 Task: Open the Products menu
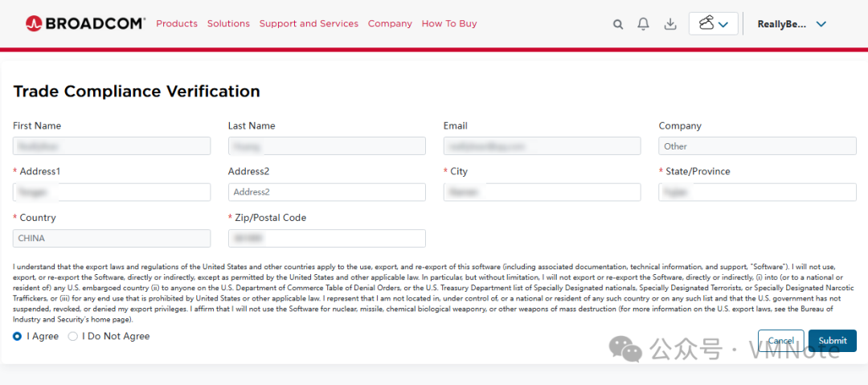coord(177,23)
